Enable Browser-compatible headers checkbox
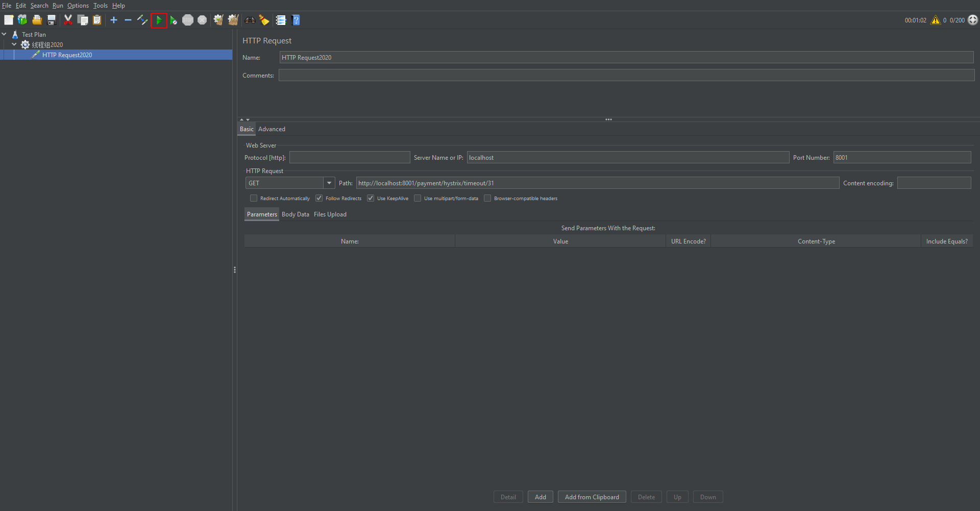 pos(487,198)
